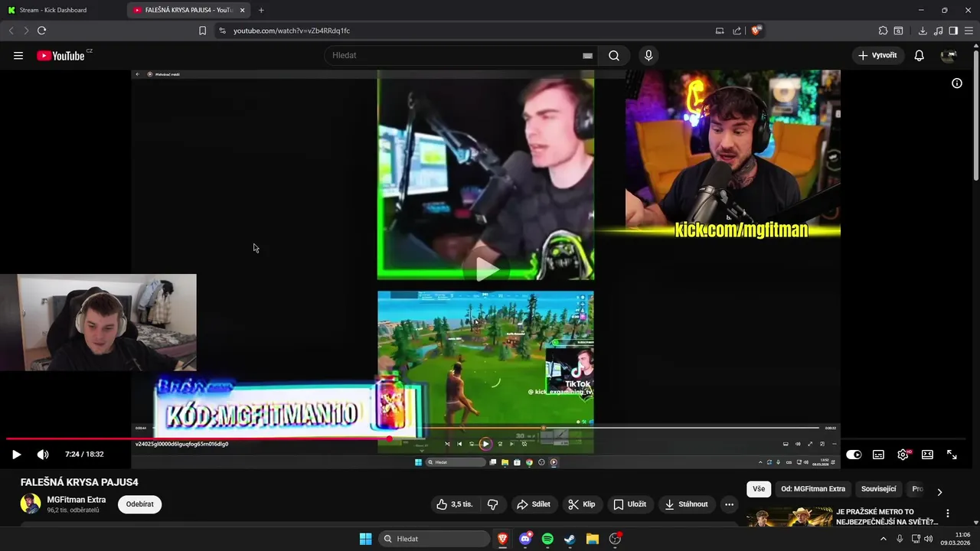Save video with Uložit button
Screen dimensions: 980x551
point(630,504)
